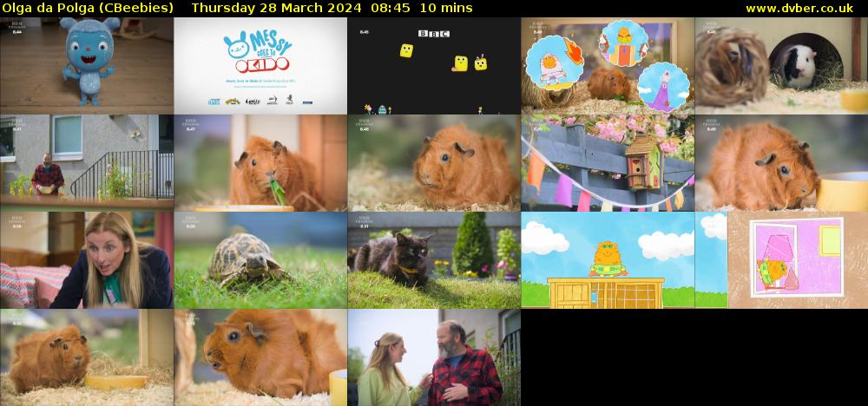
Task: Select the black BBC ident thumbnail
Action: coord(434,65)
